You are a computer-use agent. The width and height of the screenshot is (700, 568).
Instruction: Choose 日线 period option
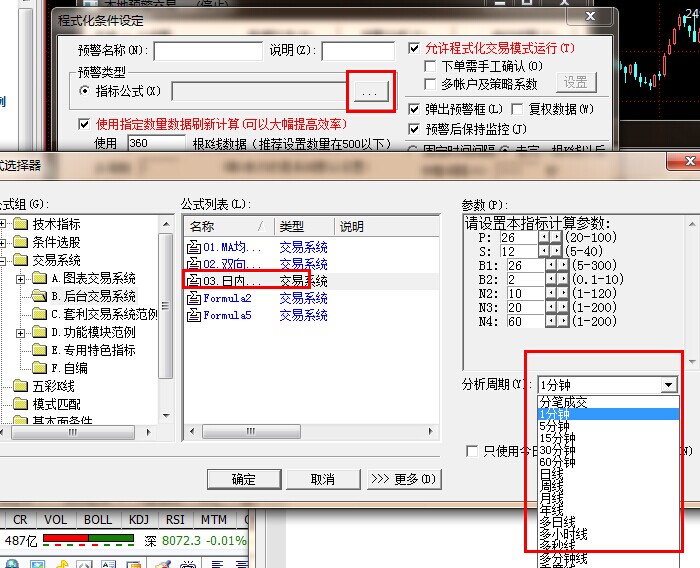point(608,474)
